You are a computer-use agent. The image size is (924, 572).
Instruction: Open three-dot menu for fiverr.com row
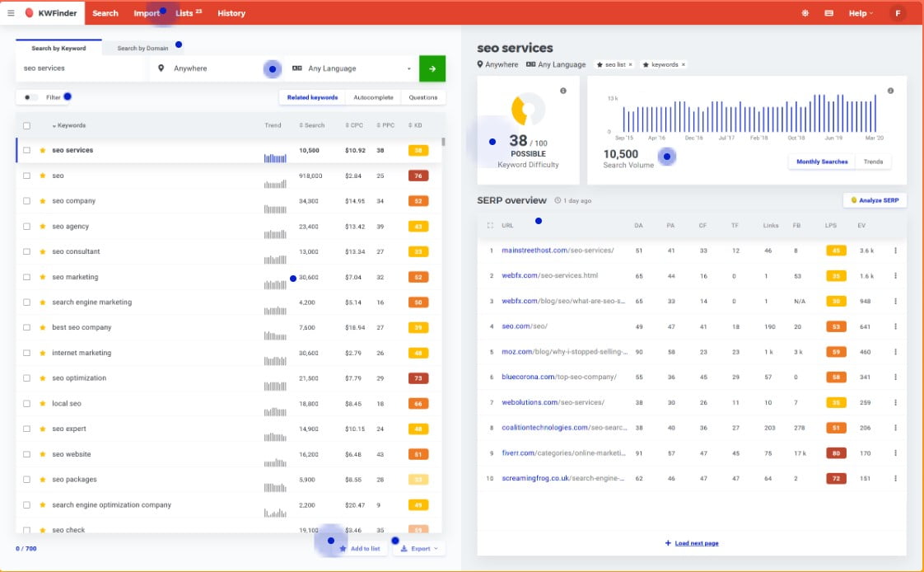(x=895, y=452)
